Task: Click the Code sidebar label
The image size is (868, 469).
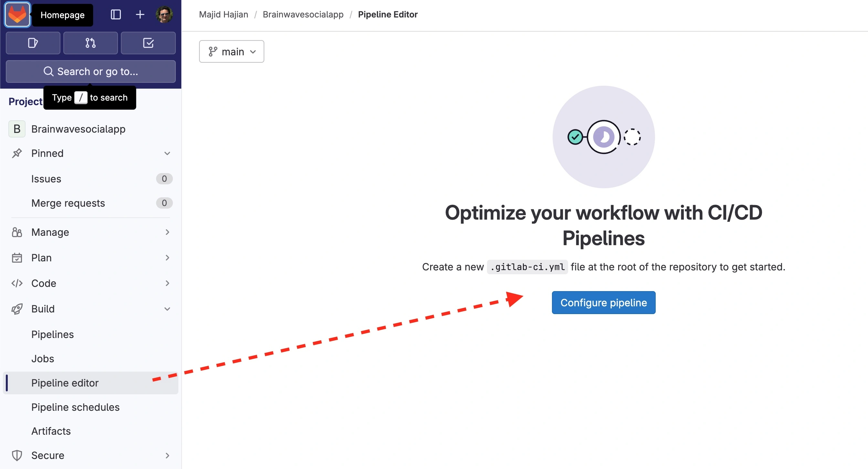Action: (x=44, y=283)
